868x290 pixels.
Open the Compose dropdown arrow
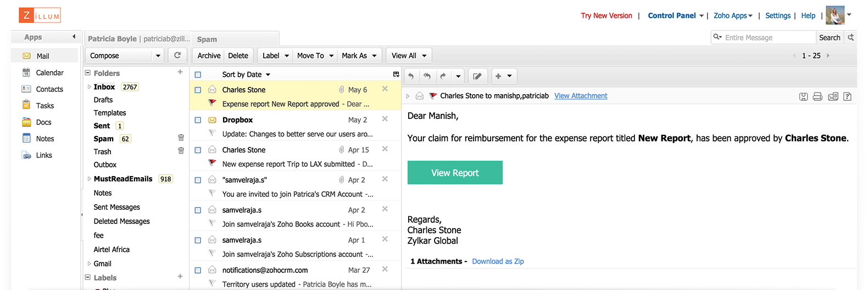(158, 56)
